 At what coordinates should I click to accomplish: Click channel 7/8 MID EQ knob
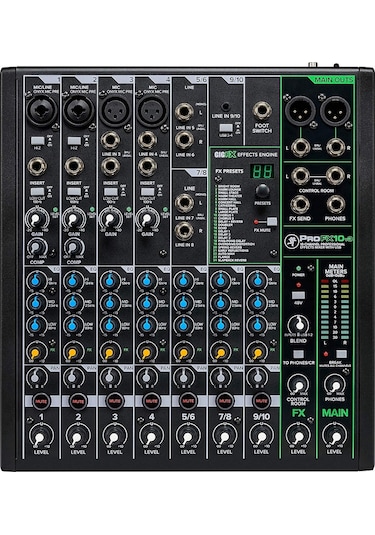221,303
